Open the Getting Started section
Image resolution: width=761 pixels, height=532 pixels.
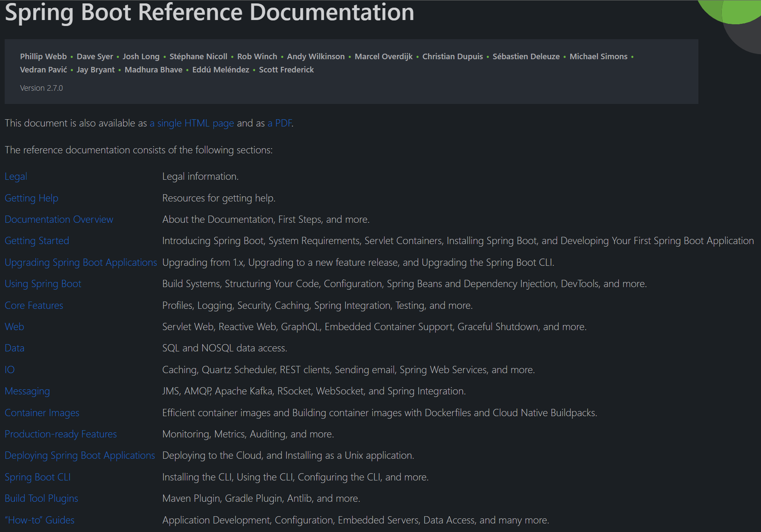click(x=37, y=241)
